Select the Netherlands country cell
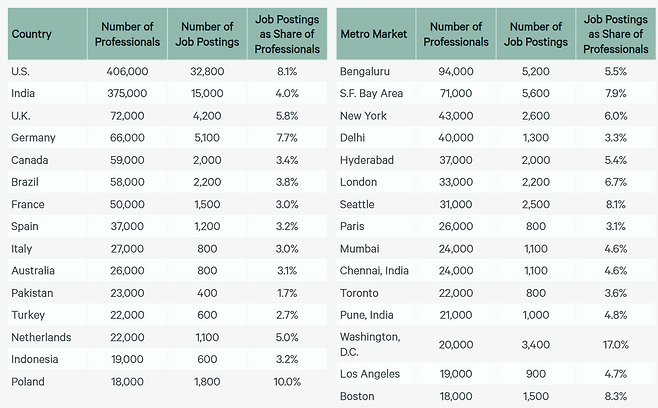Image resolution: width=658 pixels, height=408 pixels. point(41,337)
